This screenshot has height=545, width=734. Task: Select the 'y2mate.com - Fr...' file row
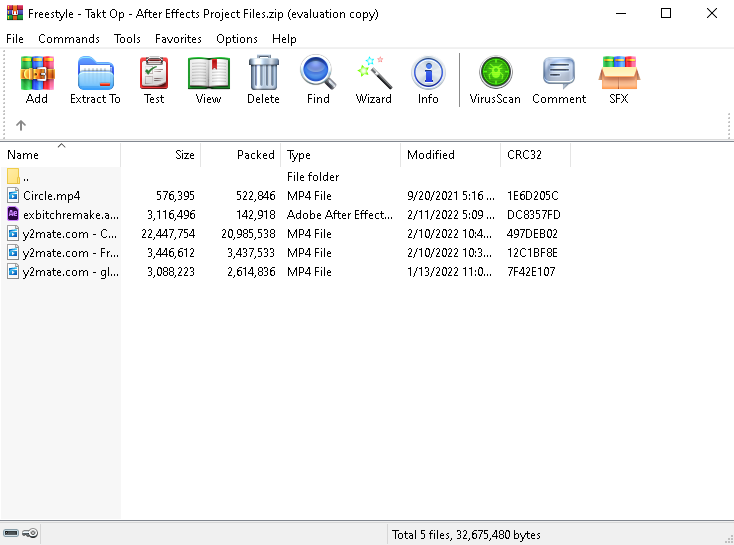coord(286,253)
